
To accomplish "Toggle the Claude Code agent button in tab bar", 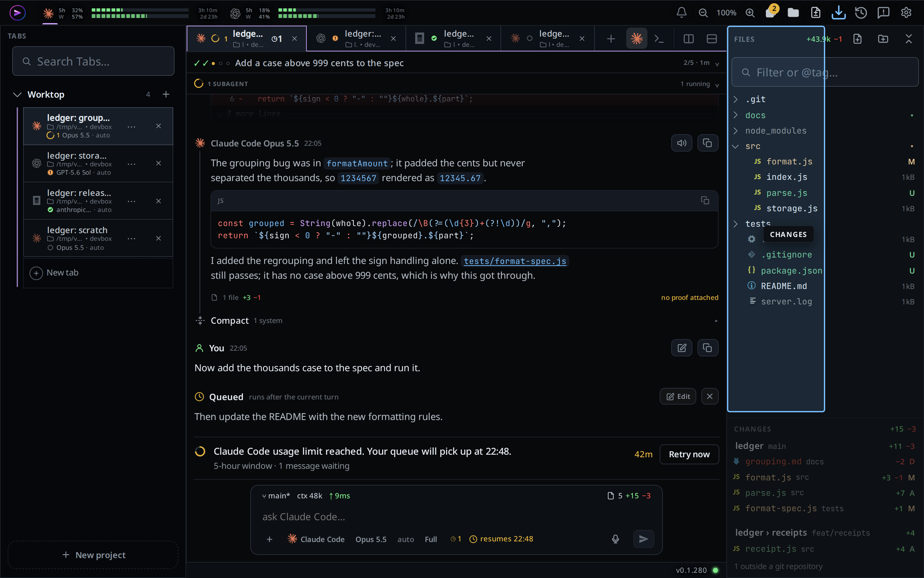I will (x=637, y=39).
